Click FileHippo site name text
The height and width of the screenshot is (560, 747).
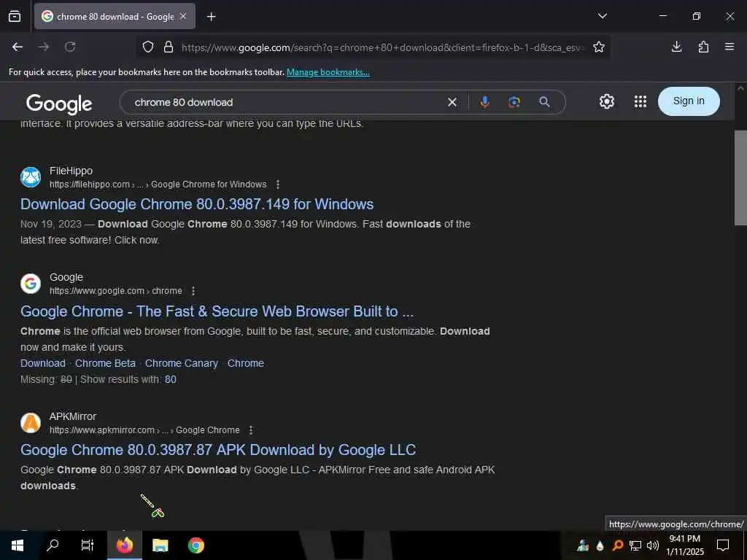pos(71,171)
